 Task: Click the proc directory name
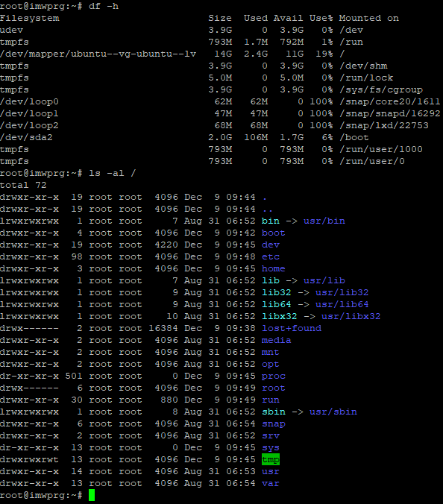pos(274,377)
